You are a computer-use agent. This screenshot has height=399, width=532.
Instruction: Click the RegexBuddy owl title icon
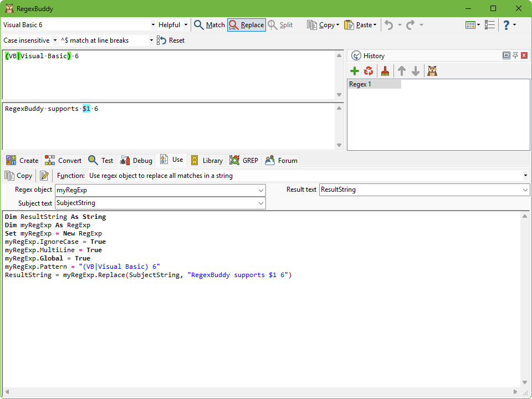[x=9, y=8]
